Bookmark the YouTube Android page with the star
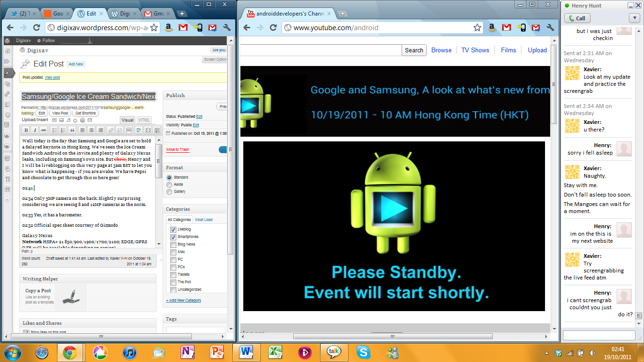The height and width of the screenshot is (362, 644). (478, 28)
